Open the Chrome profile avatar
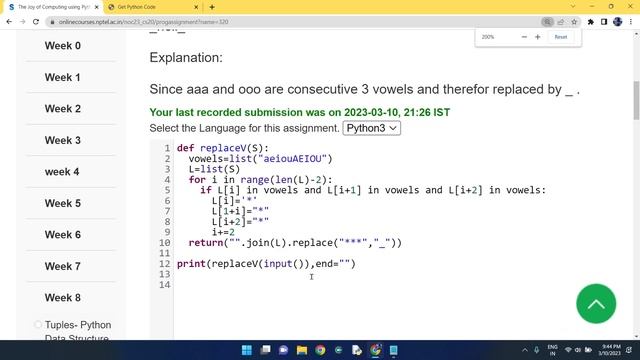The height and width of the screenshot is (360, 640). pyautogui.click(x=618, y=22)
